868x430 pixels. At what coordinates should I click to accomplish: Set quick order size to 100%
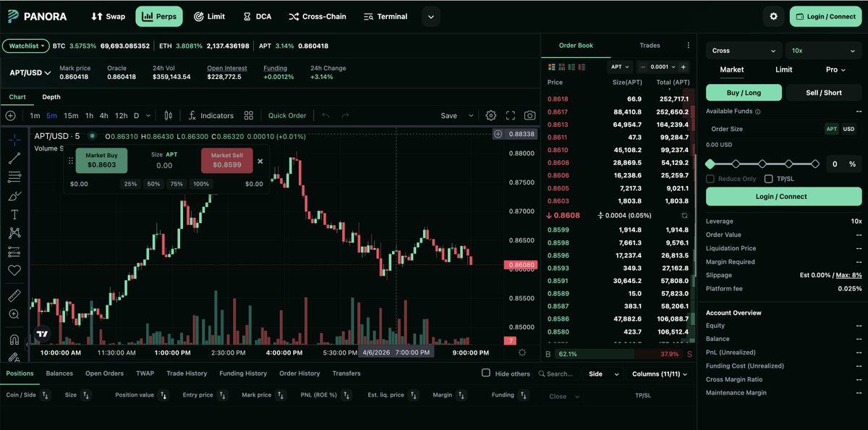pos(200,184)
